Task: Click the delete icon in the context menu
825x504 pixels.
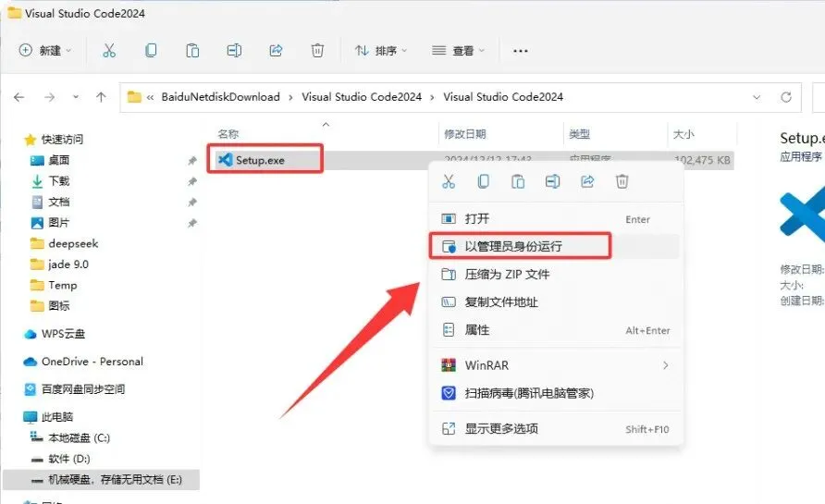Action: click(x=622, y=182)
